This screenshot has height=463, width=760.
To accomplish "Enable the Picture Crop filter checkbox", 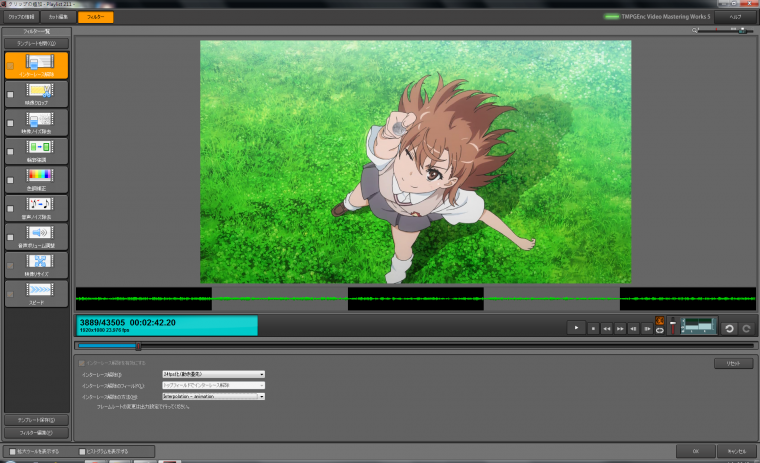I will [10, 95].
